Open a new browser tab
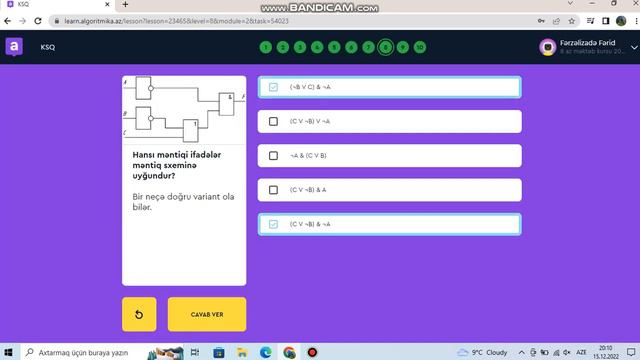This screenshot has height=360, width=640. [125, 4]
